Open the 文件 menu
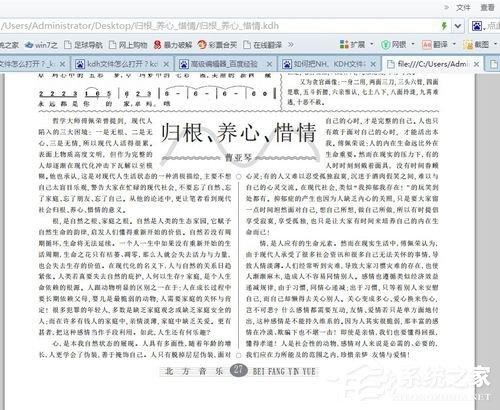Screen dimensions: 500x410 463,7
